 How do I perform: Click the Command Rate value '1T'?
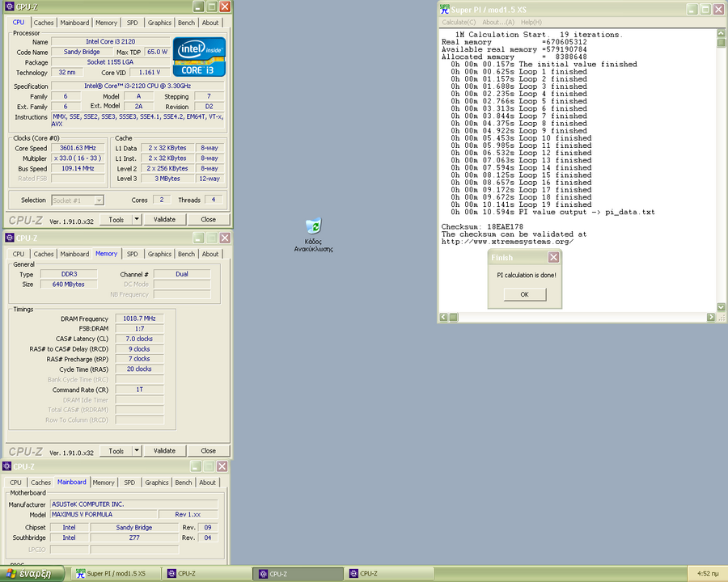pyautogui.click(x=139, y=390)
